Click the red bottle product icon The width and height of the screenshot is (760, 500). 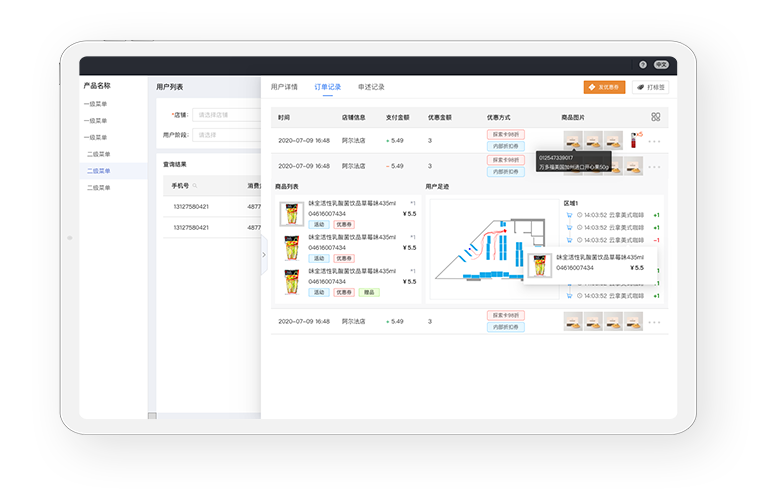click(x=632, y=140)
